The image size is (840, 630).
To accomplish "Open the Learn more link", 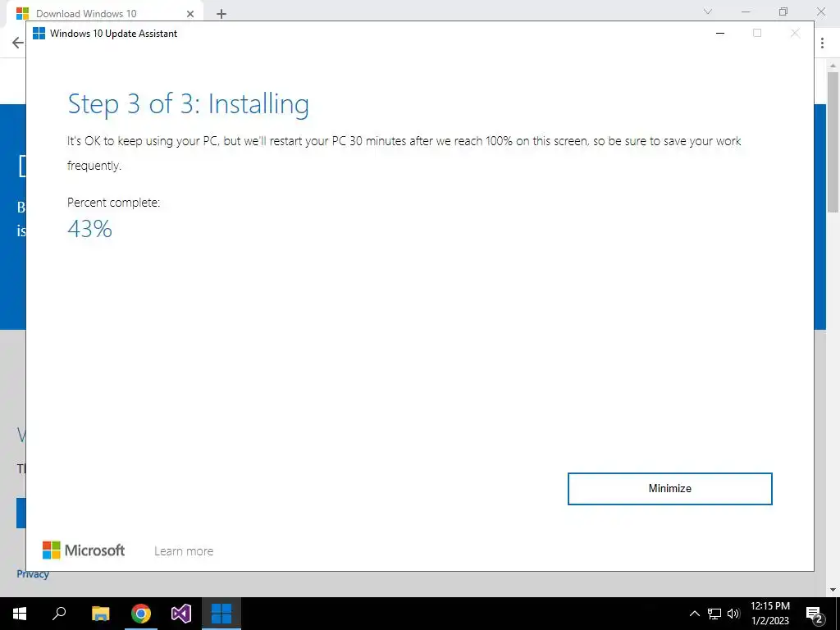I will (x=184, y=551).
